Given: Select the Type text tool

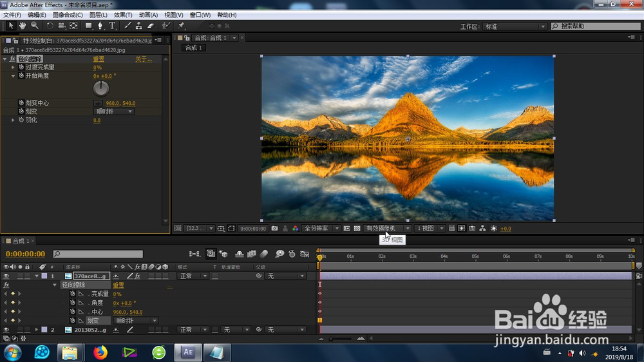Looking at the screenshot, I should [x=112, y=26].
